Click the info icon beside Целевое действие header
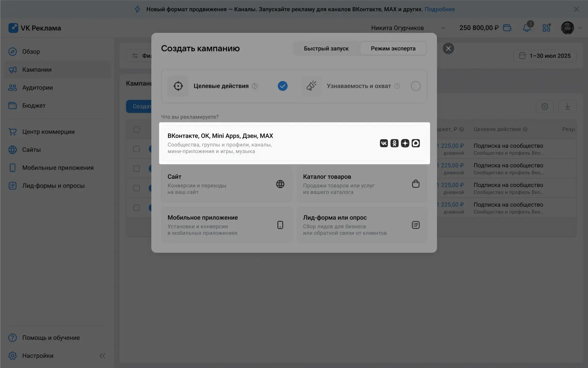This screenshot has height=368, width=588. click(x=525, y=129)
